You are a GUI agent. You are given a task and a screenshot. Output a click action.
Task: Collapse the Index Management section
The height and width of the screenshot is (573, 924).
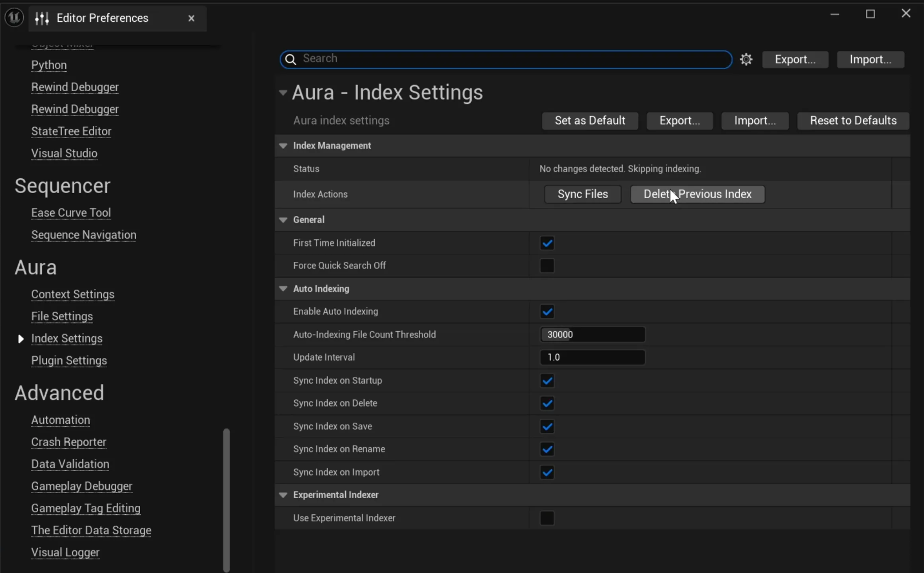283,146
